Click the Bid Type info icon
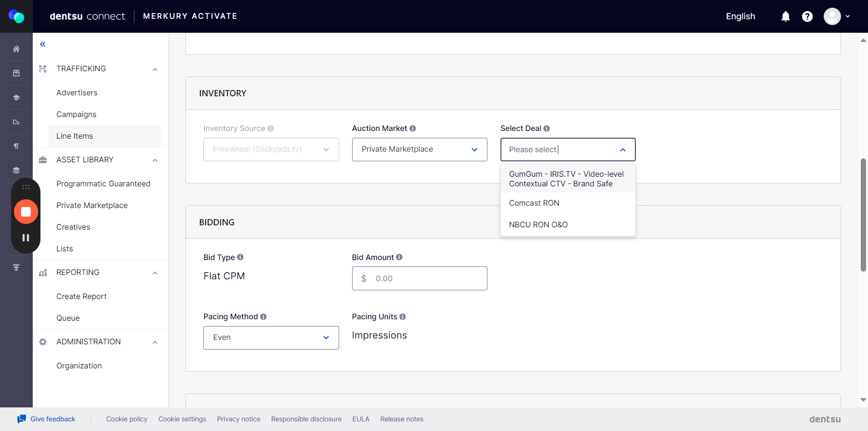The image size is (868, 431). (x=240, y=257)
